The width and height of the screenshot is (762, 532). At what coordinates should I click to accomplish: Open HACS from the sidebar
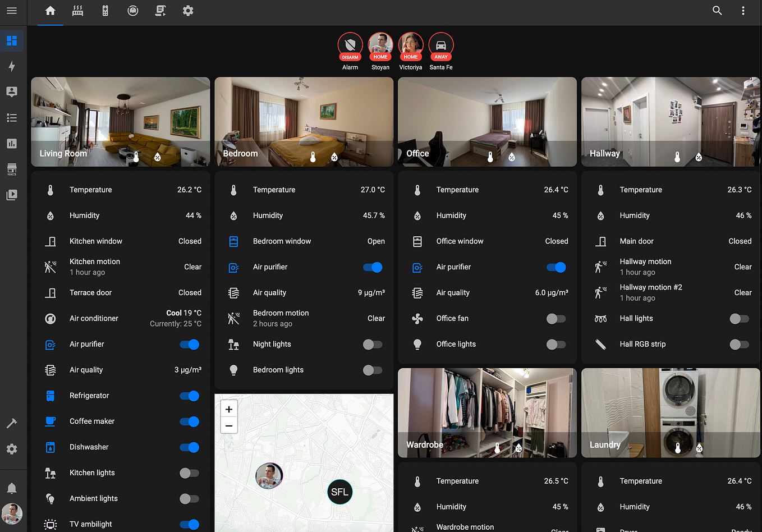tap(12, 169)
